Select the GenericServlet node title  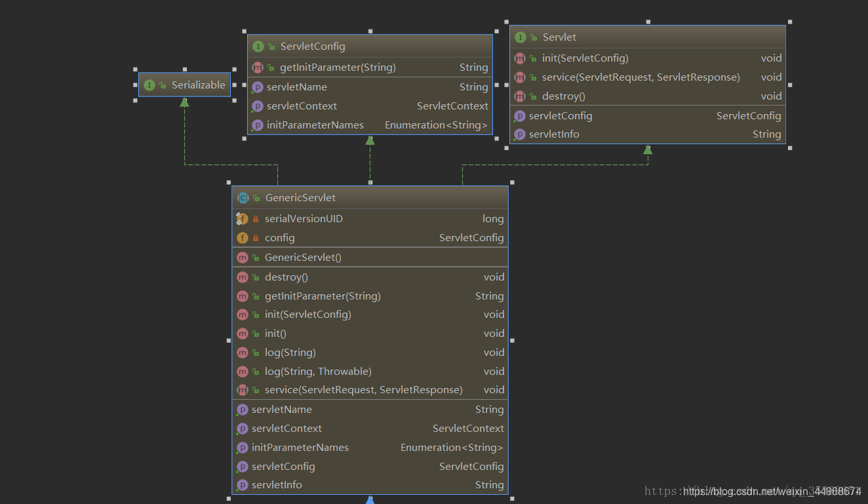300,198
